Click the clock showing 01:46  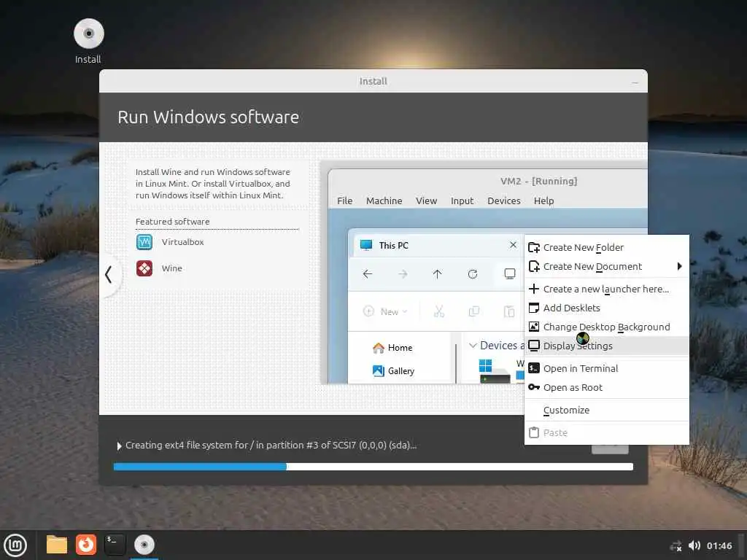click(x=719, y=545)
